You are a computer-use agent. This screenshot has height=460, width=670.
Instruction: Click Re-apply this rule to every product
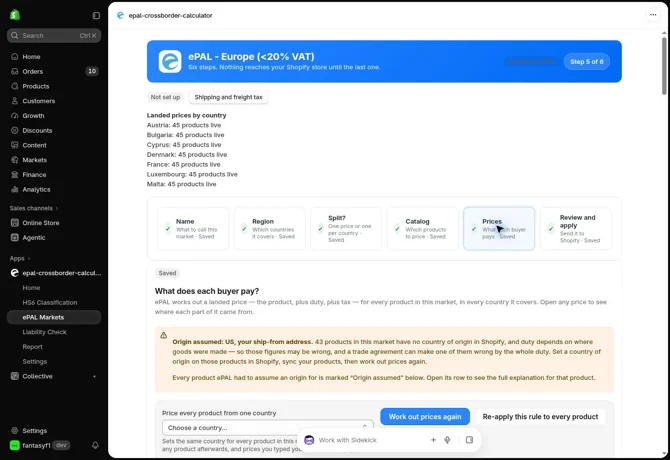click(x=540, y=416)
